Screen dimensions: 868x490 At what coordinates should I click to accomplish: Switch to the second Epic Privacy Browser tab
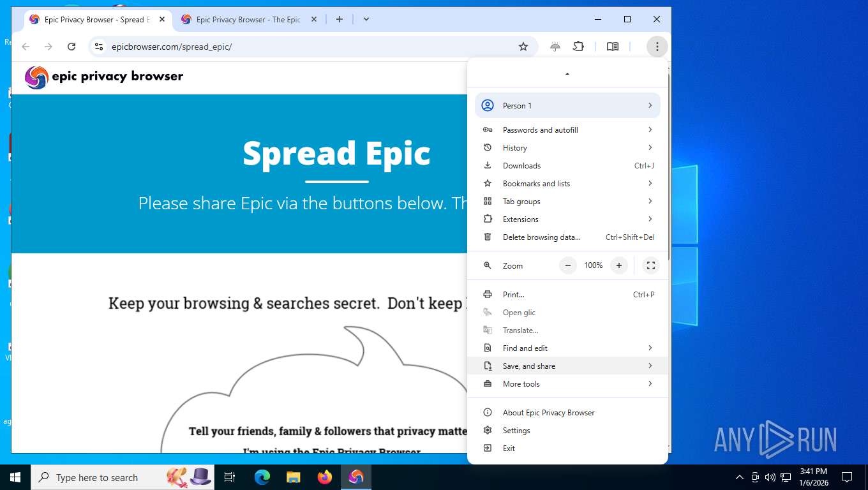tap(248, 19)
